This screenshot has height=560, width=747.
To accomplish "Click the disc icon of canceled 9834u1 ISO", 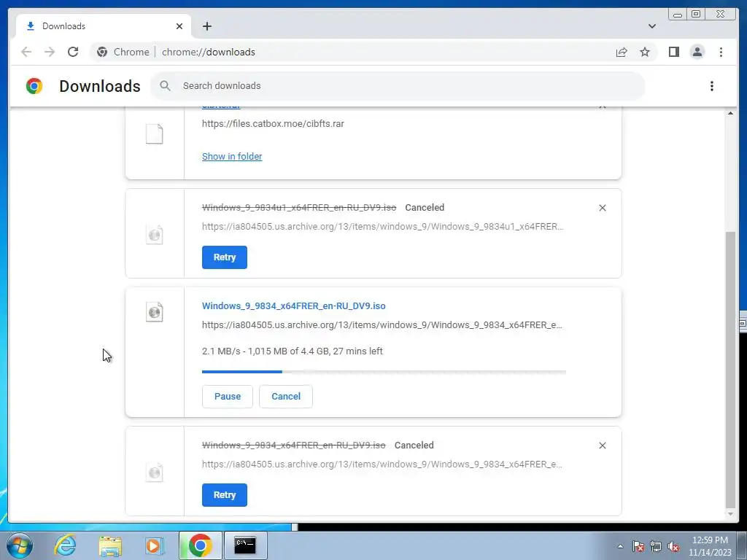I will point(155,234).
